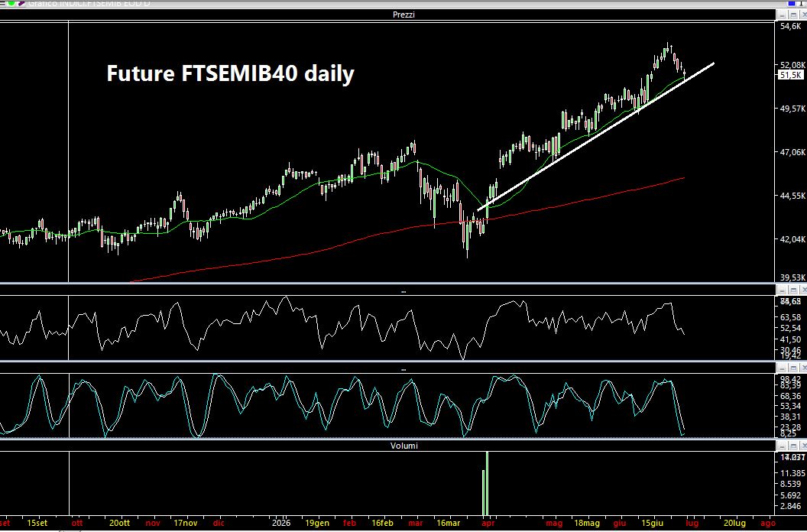807x532 pixels.
Task: Minimize the RSI oscillator panel below Prezzi
Action: click(783, 290)
